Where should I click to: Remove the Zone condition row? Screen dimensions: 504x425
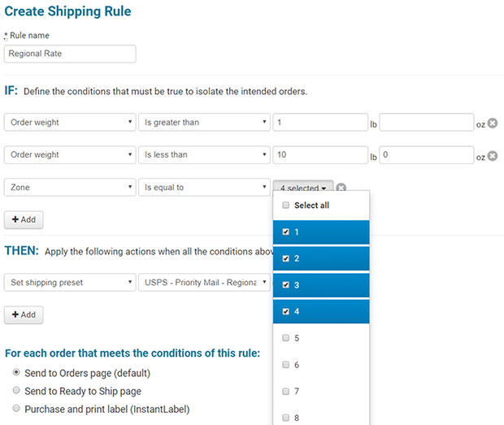point(341,187)
